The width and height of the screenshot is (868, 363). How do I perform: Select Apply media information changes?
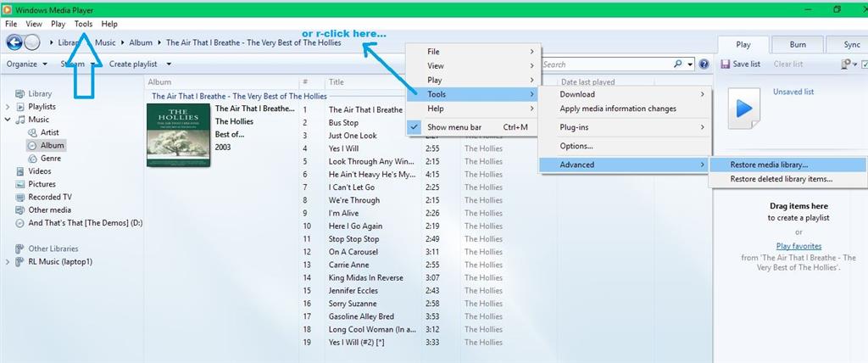(x=626, y=109)
